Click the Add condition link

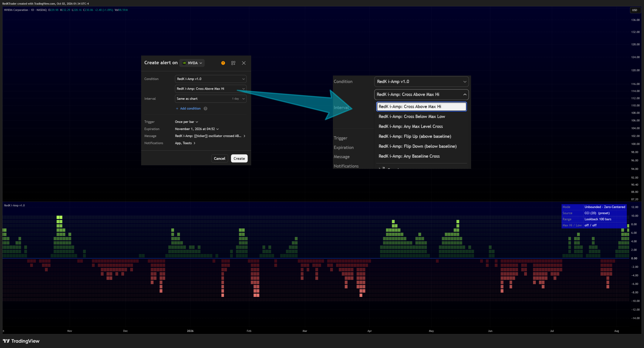click(188, 108)
